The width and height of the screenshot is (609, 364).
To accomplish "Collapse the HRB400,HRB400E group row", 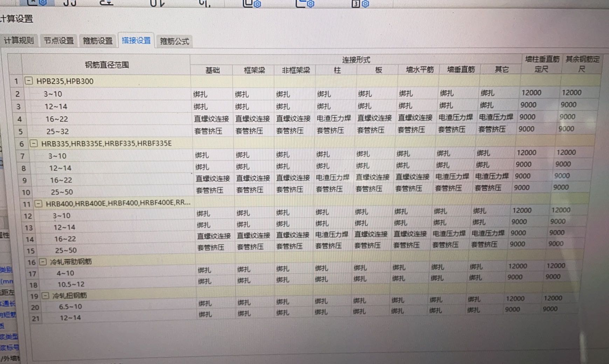I will click(x=39, y=203).
